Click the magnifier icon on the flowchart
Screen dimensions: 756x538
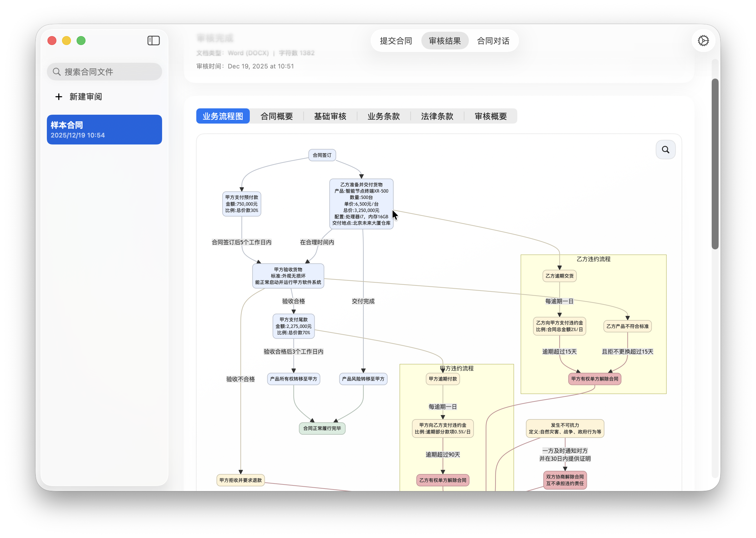point(666,150)
